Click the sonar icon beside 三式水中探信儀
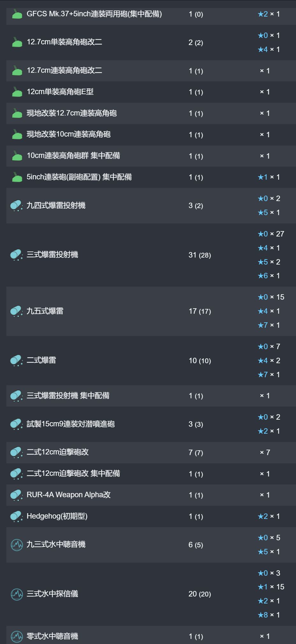 point(17,594)
